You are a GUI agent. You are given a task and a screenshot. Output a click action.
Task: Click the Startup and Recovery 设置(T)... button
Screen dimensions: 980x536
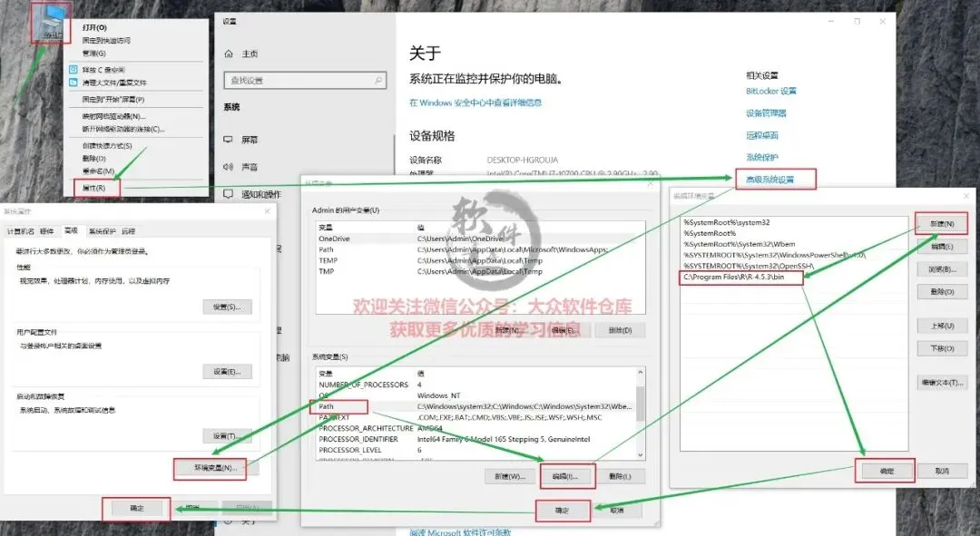point(227,435)
